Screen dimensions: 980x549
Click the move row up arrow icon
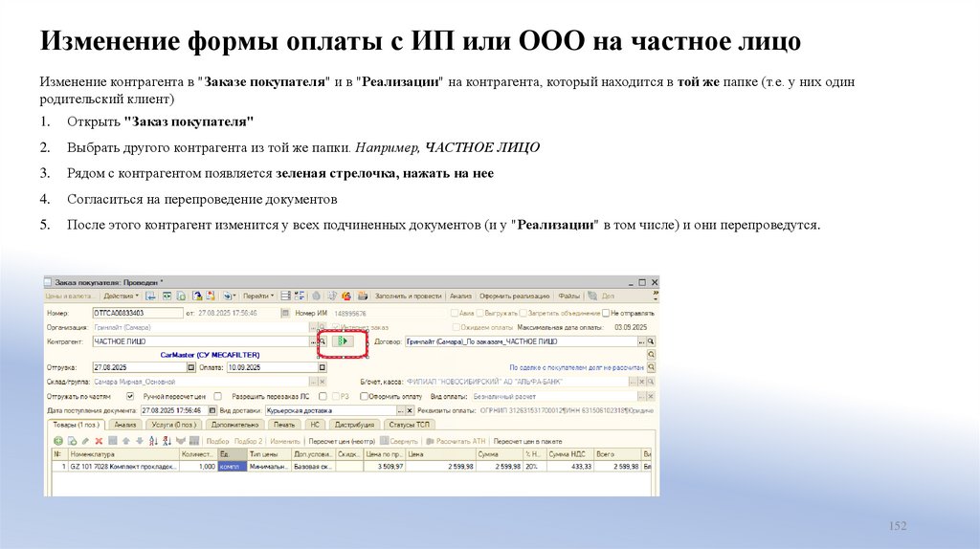[x=126, y=441]
